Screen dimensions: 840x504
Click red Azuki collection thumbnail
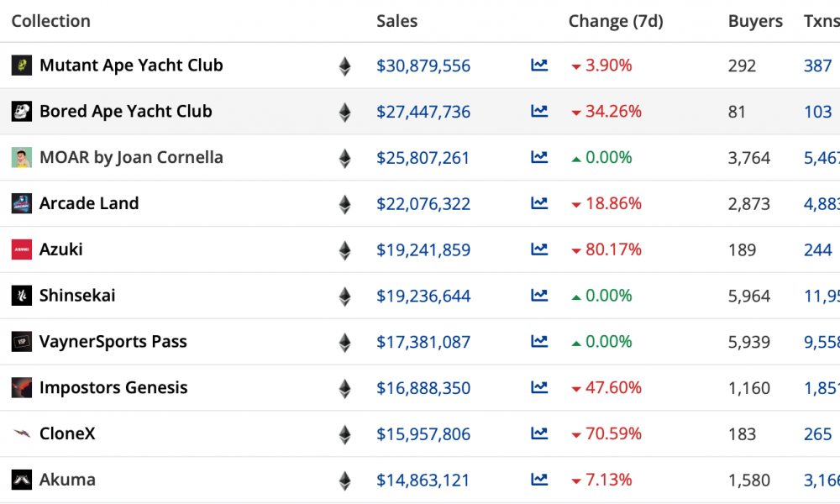pos(22,249)
